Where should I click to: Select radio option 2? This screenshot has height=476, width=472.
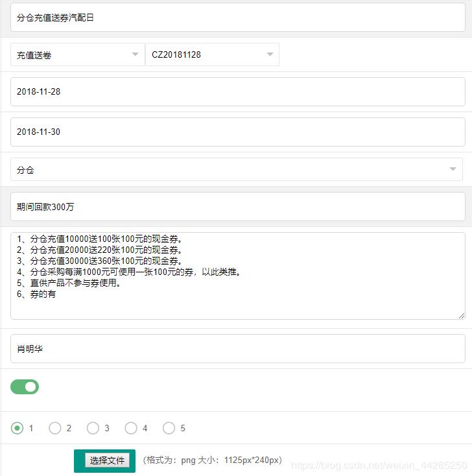click(55, 428)
